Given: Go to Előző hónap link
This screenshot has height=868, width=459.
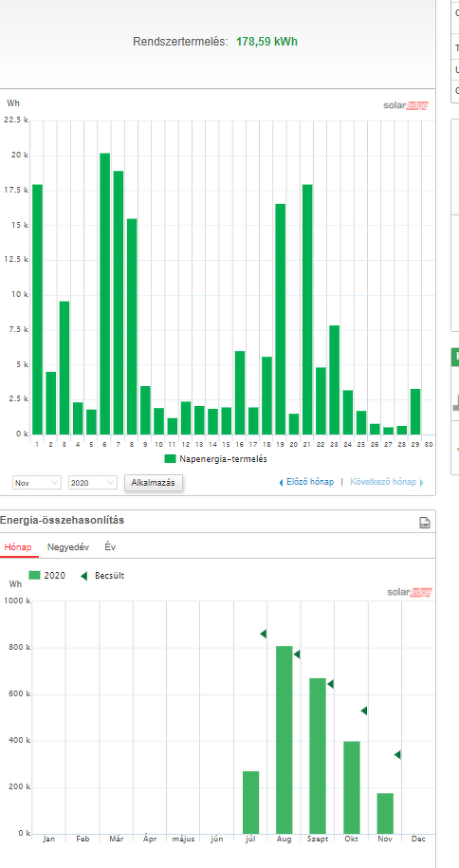Looking at the screenshot, I should [x=310, y=482].
